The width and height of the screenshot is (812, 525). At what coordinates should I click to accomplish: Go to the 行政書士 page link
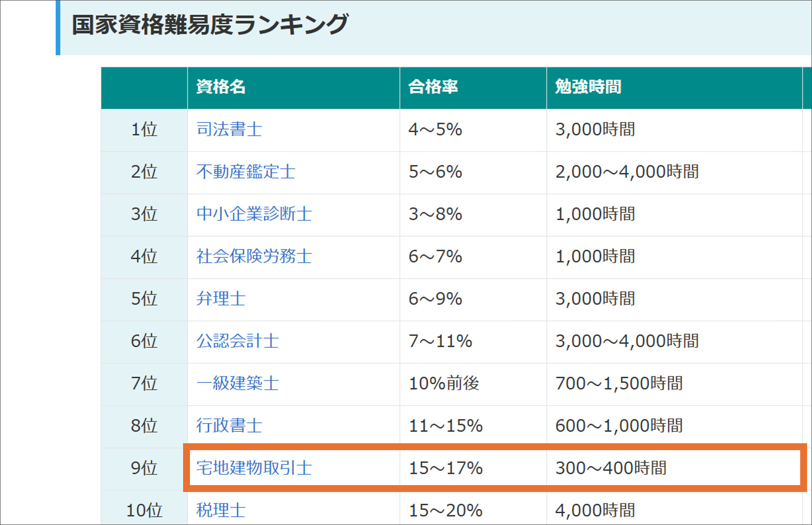click(x=229, y=426)
